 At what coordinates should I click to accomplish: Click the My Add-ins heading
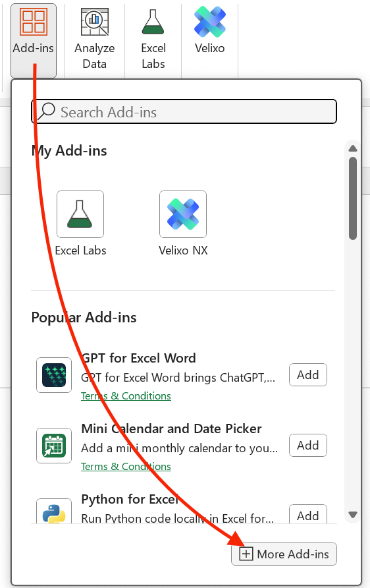69,151
